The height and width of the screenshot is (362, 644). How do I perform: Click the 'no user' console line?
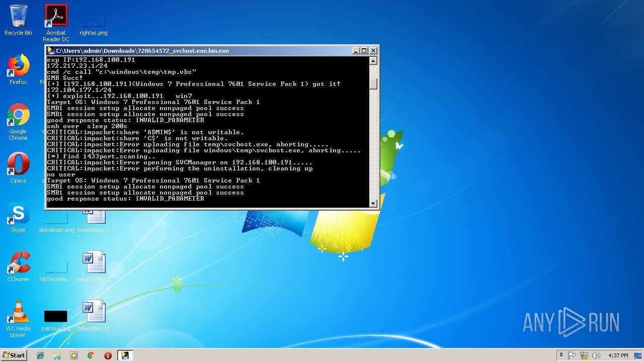(x=61, y=174)
